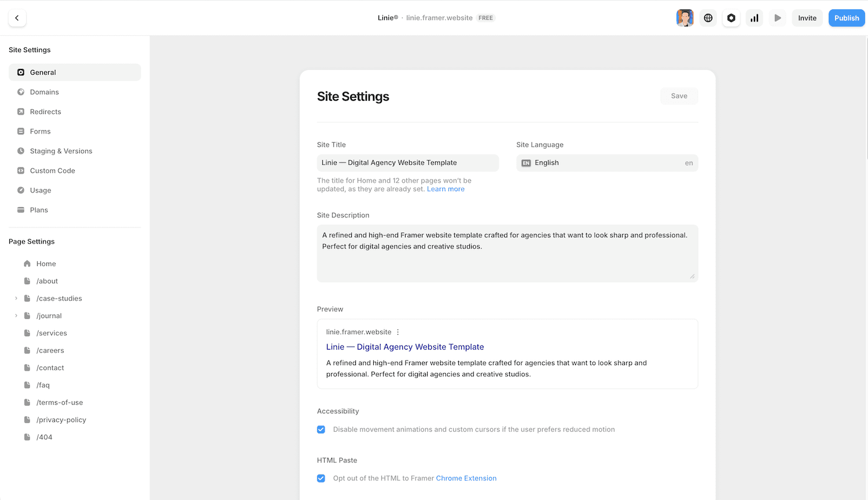Toggle the dark settings icon in the toolbar

pyautogui.click(x=731, y=18)
